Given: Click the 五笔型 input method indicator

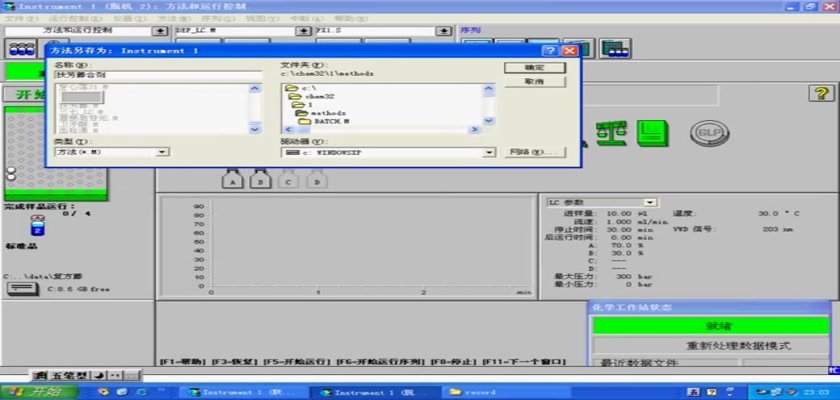Looking at the screenshot, I should click(x=70, y=375).
